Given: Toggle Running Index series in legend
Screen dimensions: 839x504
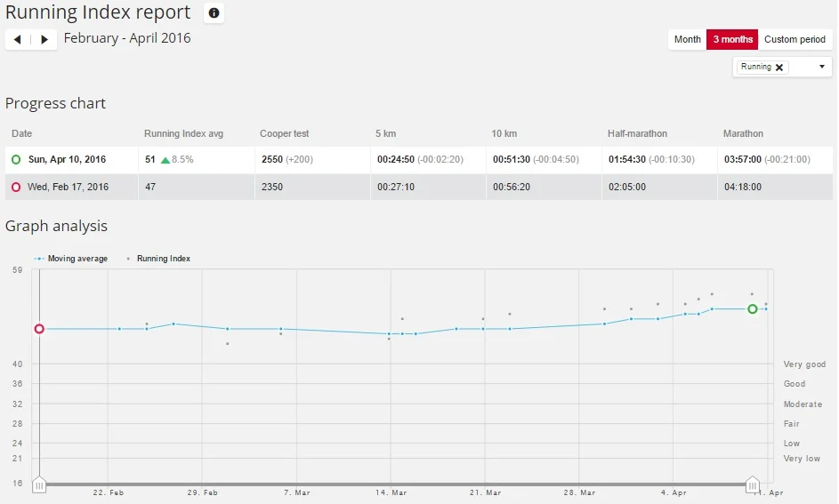Looking at the screenshot, I should 159,259.
